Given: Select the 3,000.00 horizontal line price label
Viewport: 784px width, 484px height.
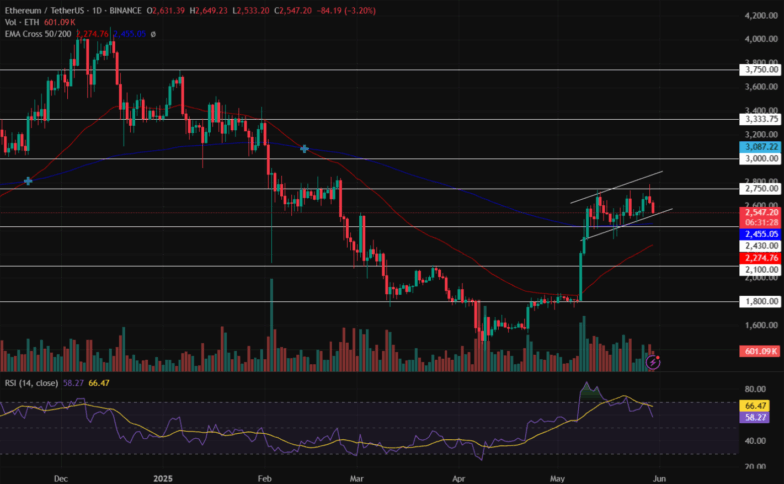Looking at the screenshot, I should (x=760, y=158).
